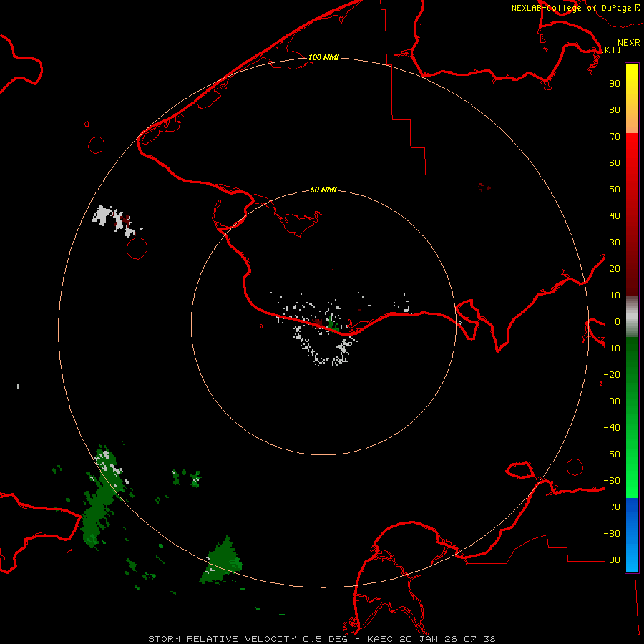This screenshot has height=644, width=644.
Task: Click the -40 label on the velocity scale
Action: (612, 428)
